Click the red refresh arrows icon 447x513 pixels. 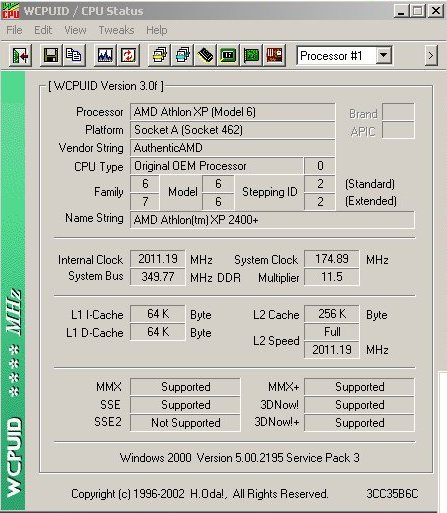[x=128, y=55]
